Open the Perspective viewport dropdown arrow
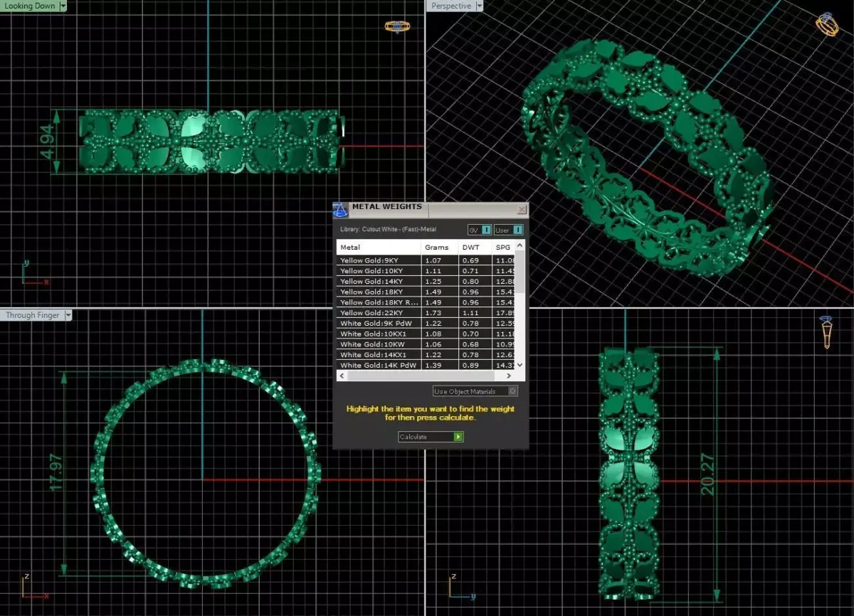Image resolution: width=854 pixels, height=616 pixels. click(x=479, y=6)
